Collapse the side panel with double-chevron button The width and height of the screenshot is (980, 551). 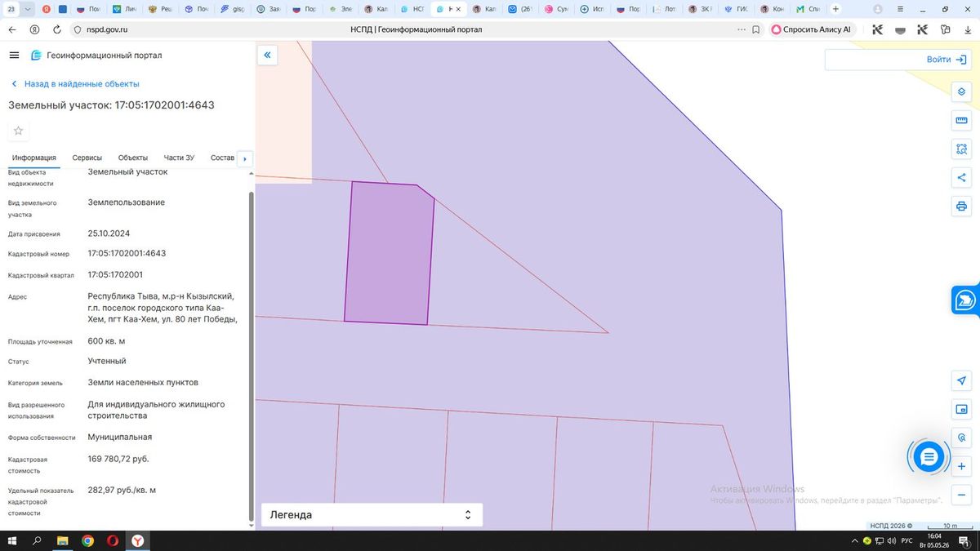coord(267,56)
